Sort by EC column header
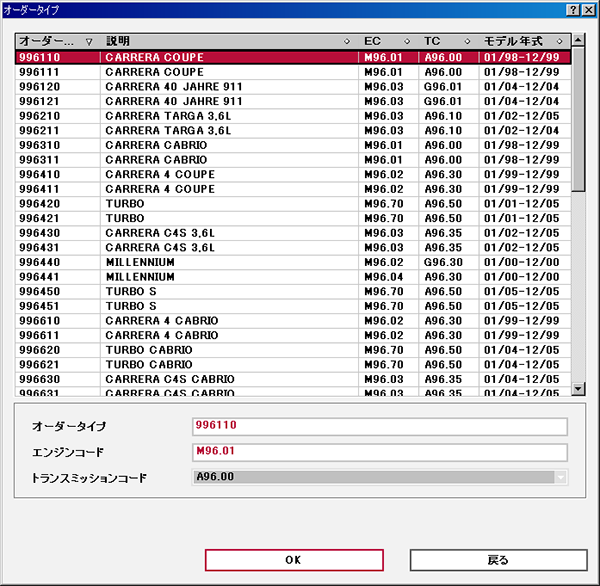 (x=388, y=41)
